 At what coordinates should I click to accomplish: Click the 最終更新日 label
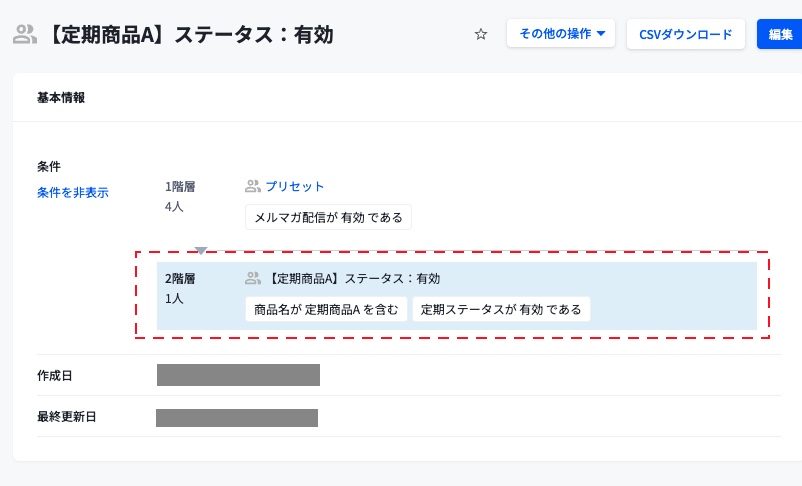pos(66,417)
